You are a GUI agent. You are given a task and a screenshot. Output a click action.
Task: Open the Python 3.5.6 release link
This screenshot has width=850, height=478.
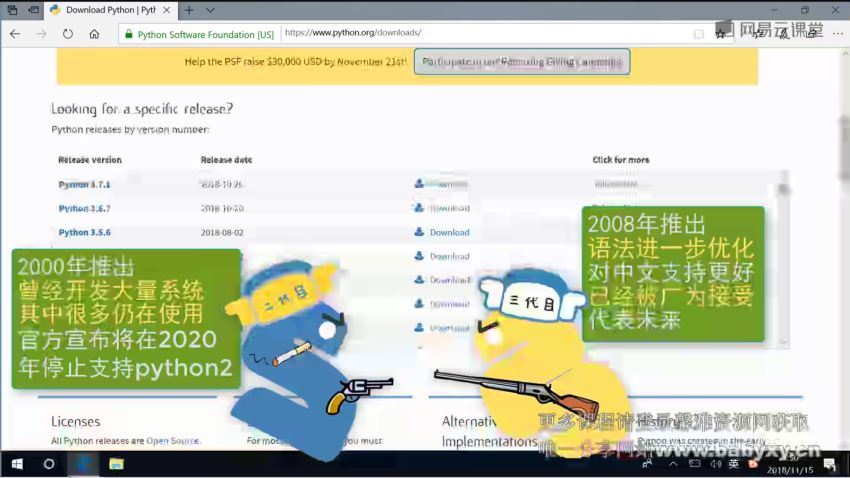85,232
